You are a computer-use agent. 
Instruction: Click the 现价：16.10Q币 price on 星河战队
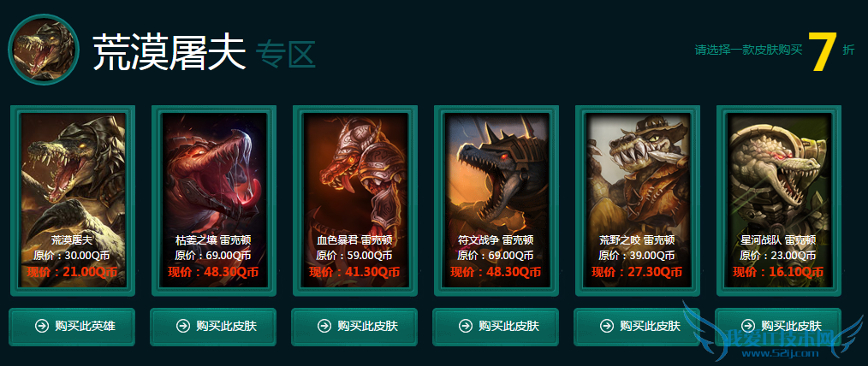click(778, 272)
